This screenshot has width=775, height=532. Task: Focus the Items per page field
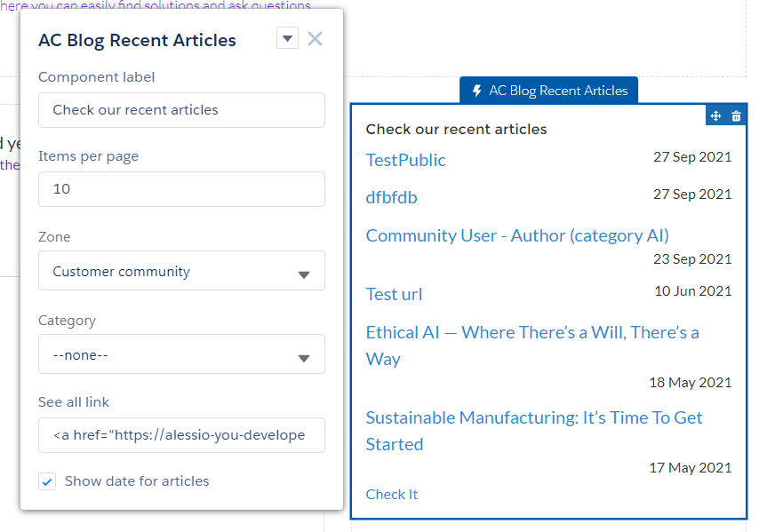click(181, 189)
